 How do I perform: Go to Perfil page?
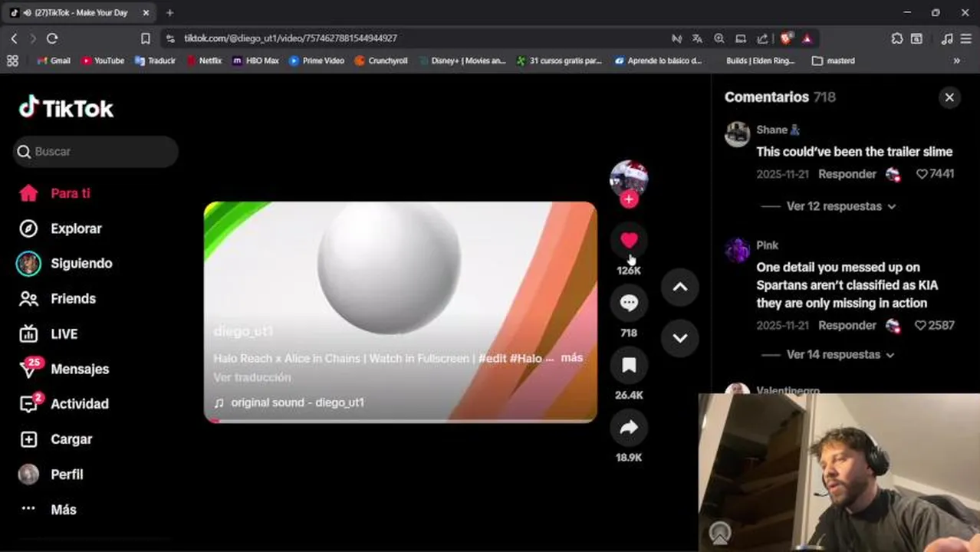51,475
